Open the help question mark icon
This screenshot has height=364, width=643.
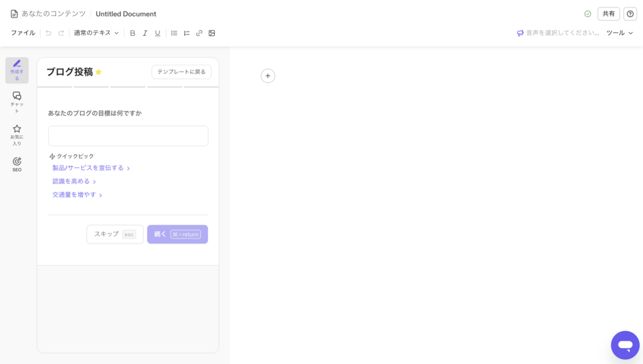[x=630, y=14]
